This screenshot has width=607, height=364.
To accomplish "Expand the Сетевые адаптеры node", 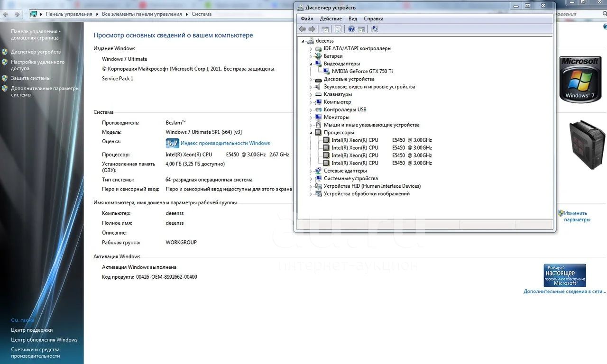I will [311, 171].
